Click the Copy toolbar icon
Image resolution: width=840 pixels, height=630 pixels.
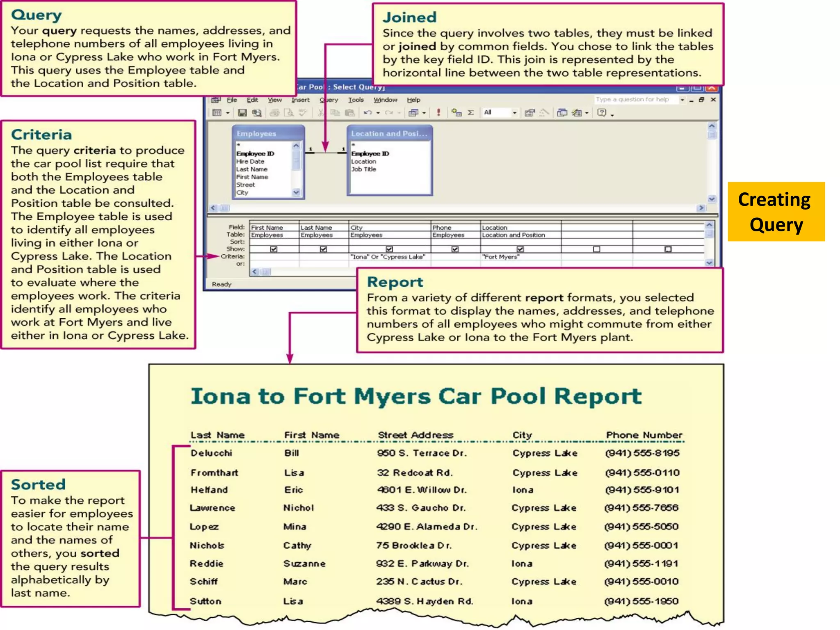point(335,112)
